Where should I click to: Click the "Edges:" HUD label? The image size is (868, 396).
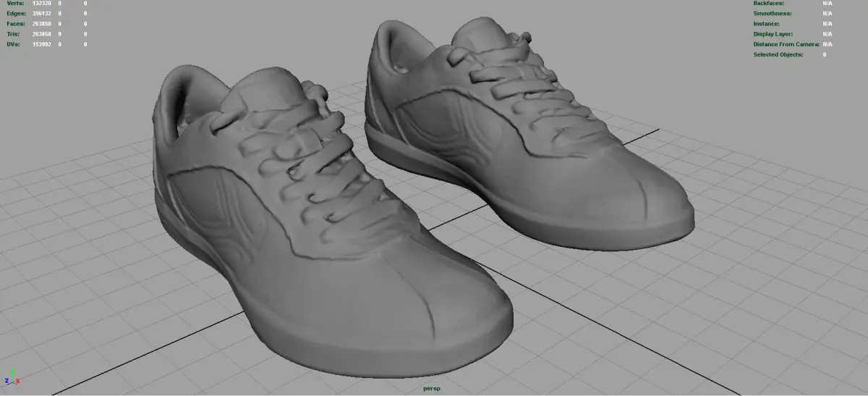(16, 13)
